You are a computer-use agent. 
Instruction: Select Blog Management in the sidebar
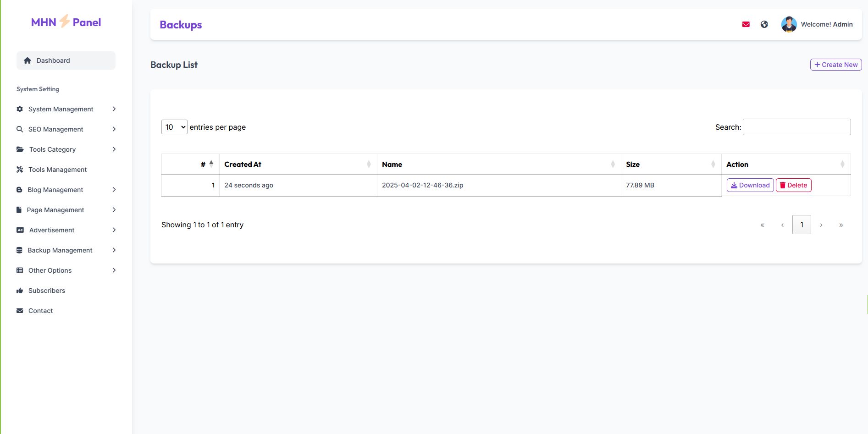coord(55,190)
